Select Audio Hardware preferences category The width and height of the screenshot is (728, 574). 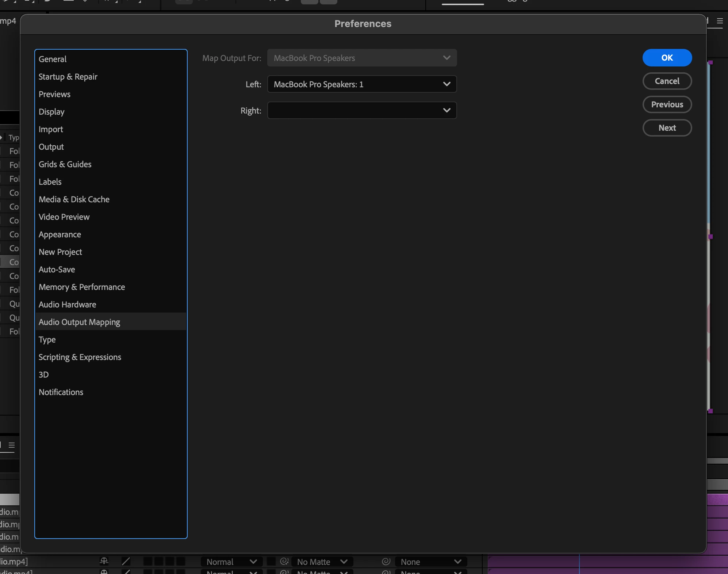68,305
